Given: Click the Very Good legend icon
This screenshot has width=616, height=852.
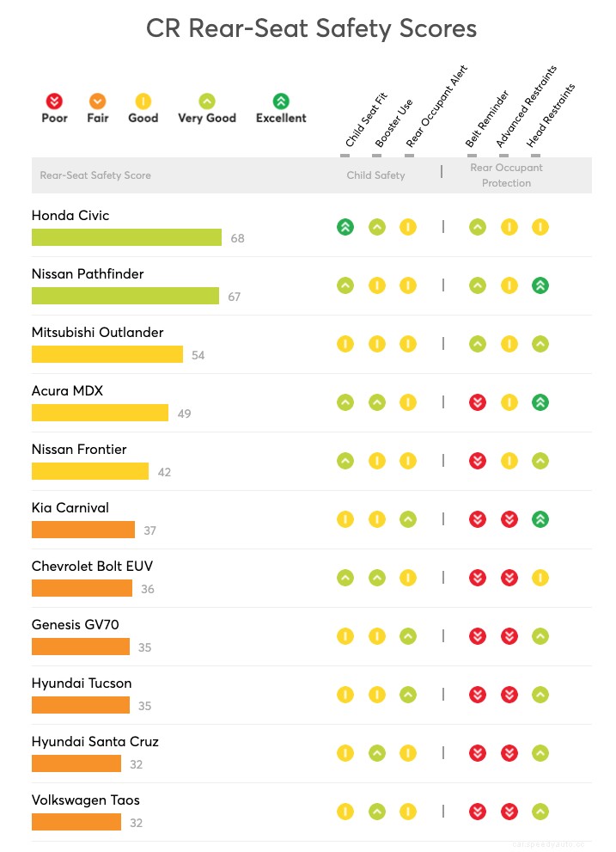Looking at the screenshot, I should (x=207, y=101).
